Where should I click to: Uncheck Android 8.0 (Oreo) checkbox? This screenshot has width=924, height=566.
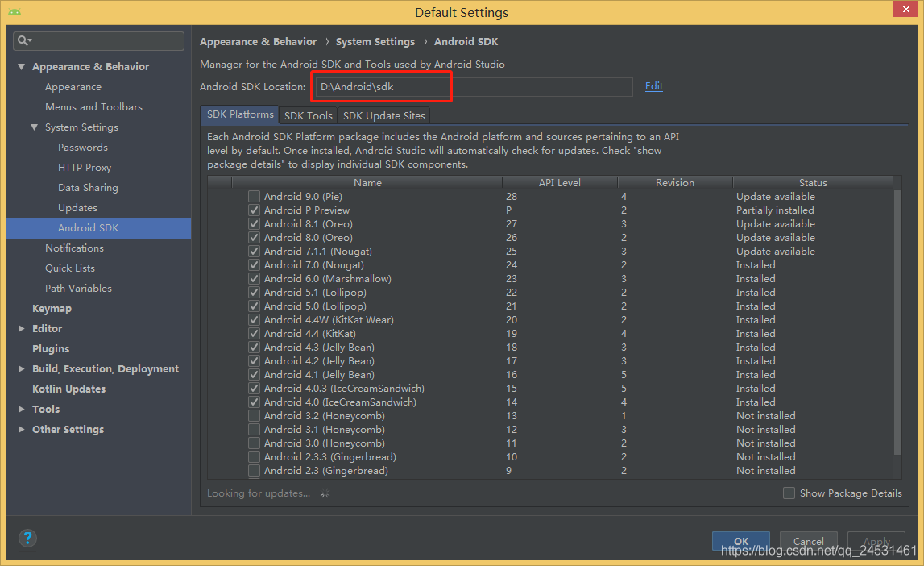tap(254, 237)
